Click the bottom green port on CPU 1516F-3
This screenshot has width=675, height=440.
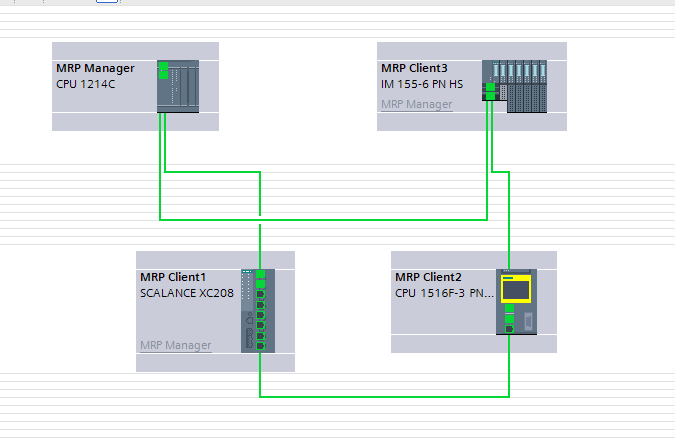(509, 327)
